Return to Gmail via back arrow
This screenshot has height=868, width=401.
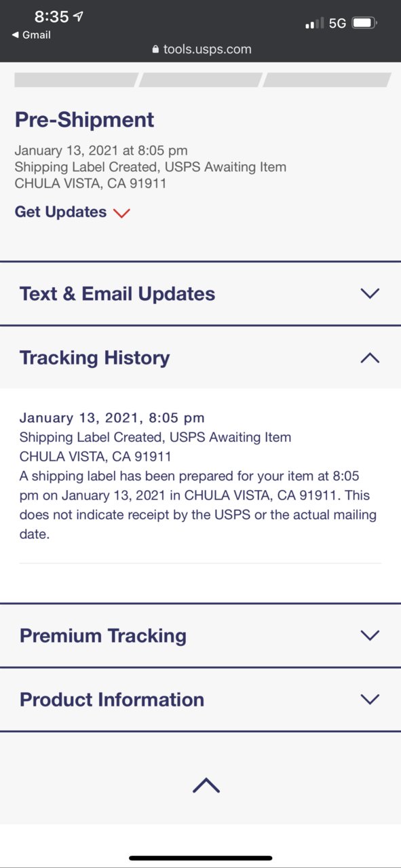pos(31,35)
